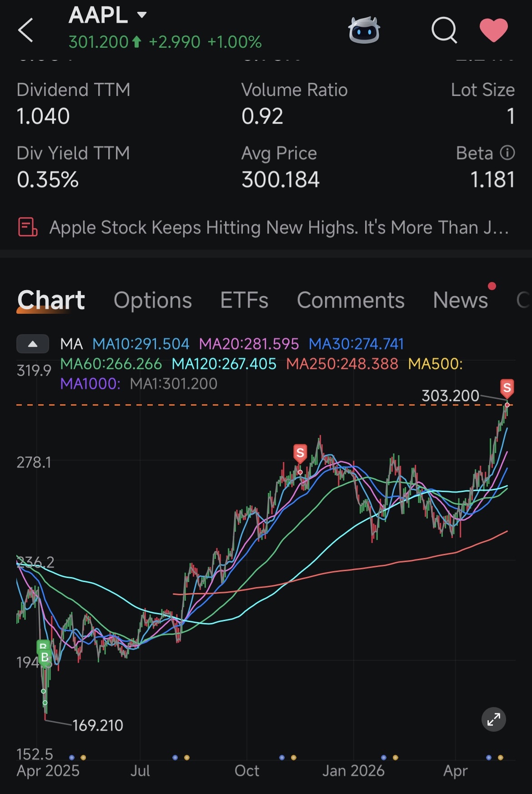532x794 pixels.
Task: Tap the Volume Ratio value 0.92
Action: 262,116
